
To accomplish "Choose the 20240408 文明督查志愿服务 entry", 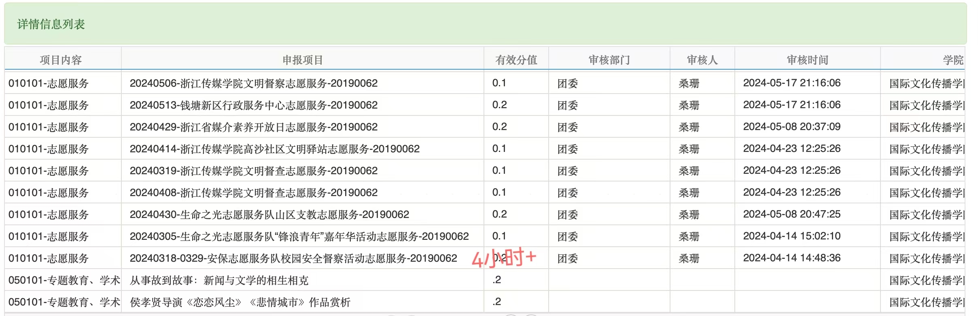I will 253,193.
